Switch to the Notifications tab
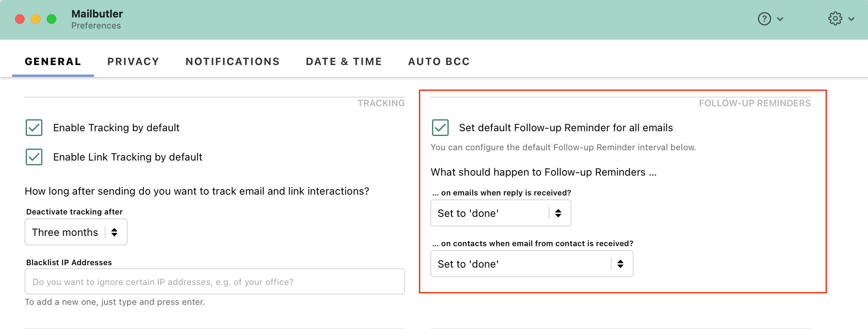 232,61
